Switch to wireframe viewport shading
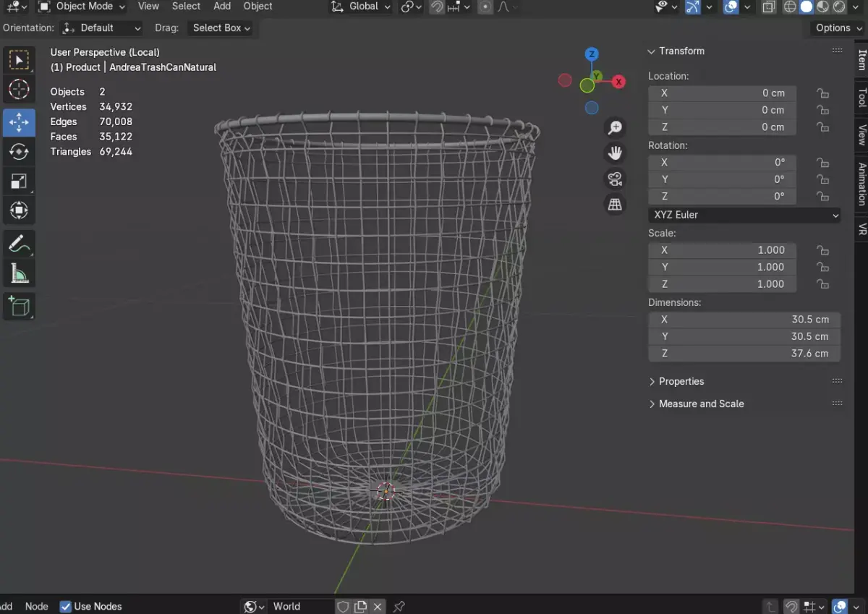 tap(790, 7)
